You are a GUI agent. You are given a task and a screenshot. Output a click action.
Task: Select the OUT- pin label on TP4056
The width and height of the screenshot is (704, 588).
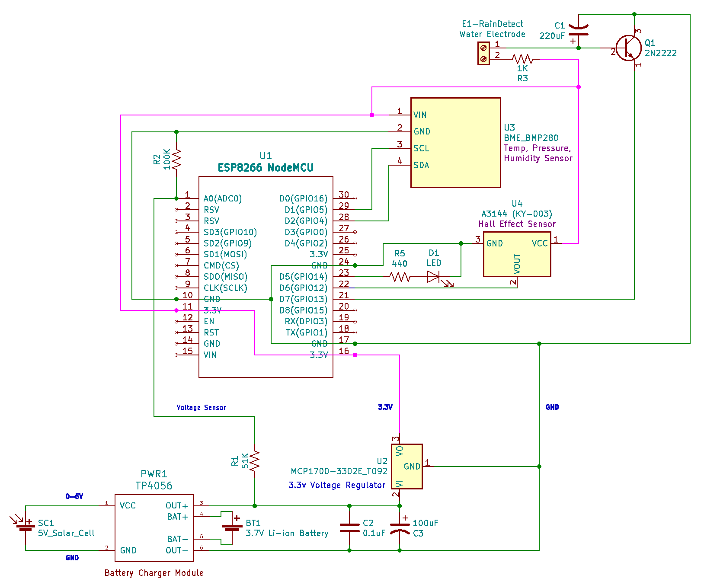click(177, 550)
